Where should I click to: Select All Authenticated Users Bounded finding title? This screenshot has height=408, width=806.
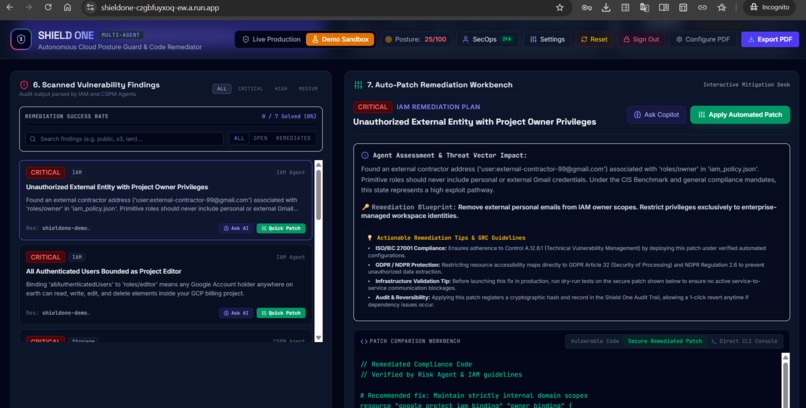(103, 271)
